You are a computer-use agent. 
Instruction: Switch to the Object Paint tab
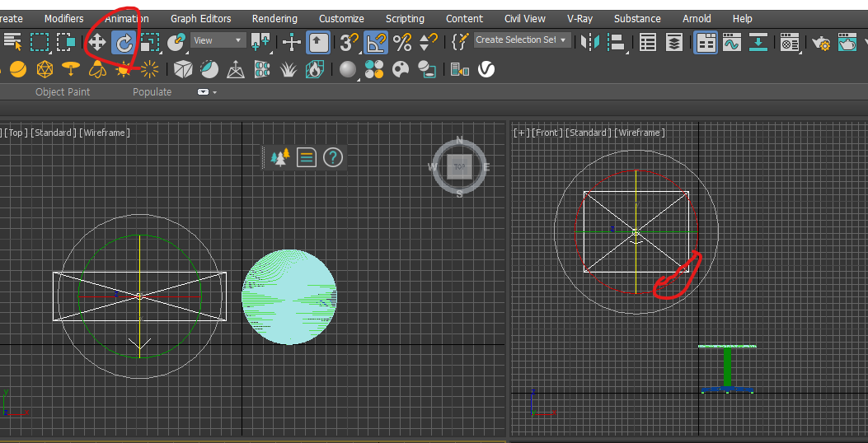(x=63, y=91)
